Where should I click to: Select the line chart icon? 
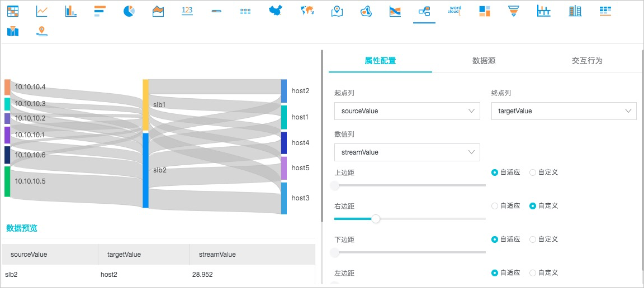pos(42,11)
